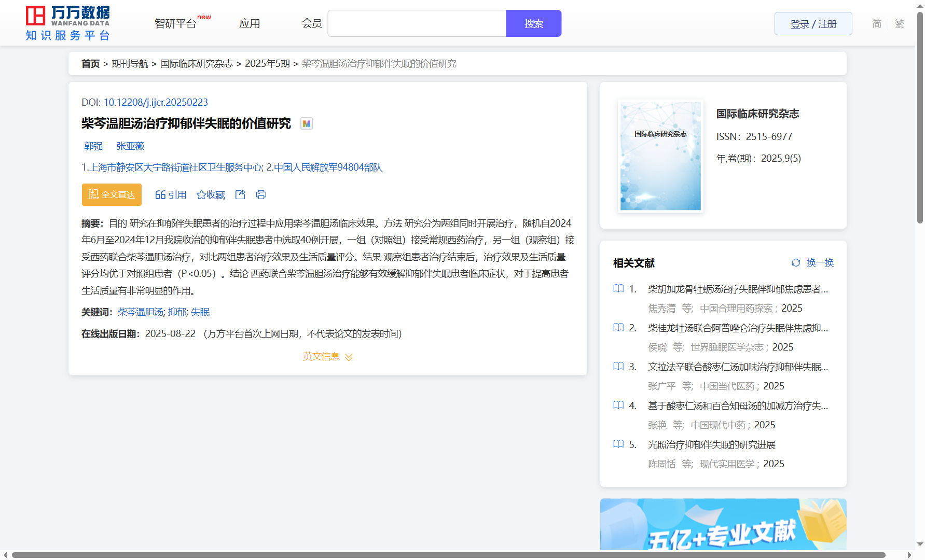Open the 登录 / 注册 login button
Image resolution: width=925 pixels, height=560 pixels.
(x=813, y=24)
